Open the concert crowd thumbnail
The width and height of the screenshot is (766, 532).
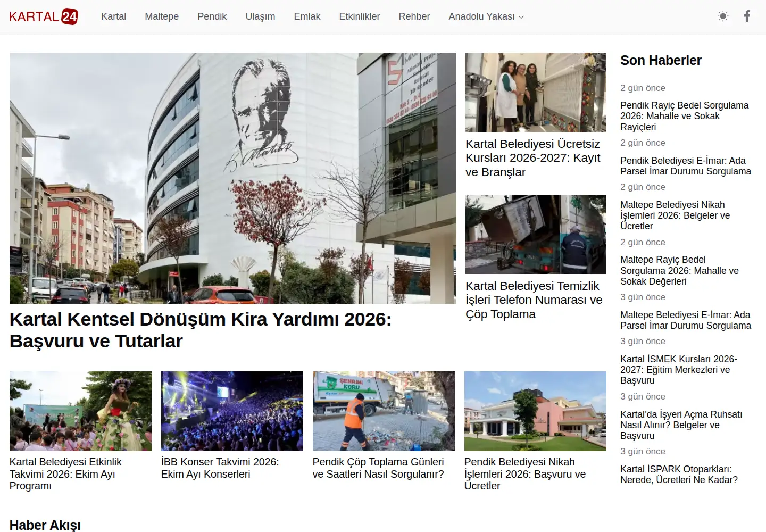pos(232,411)
